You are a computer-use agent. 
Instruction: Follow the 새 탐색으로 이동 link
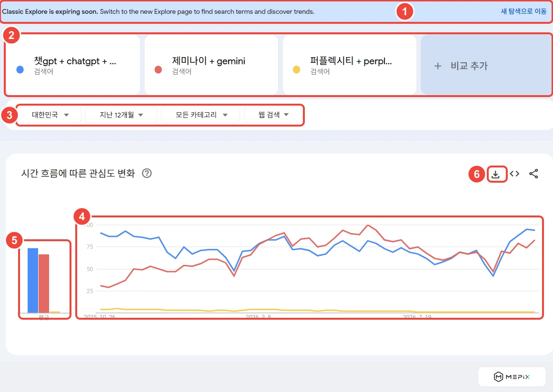[x=524, y=11]
